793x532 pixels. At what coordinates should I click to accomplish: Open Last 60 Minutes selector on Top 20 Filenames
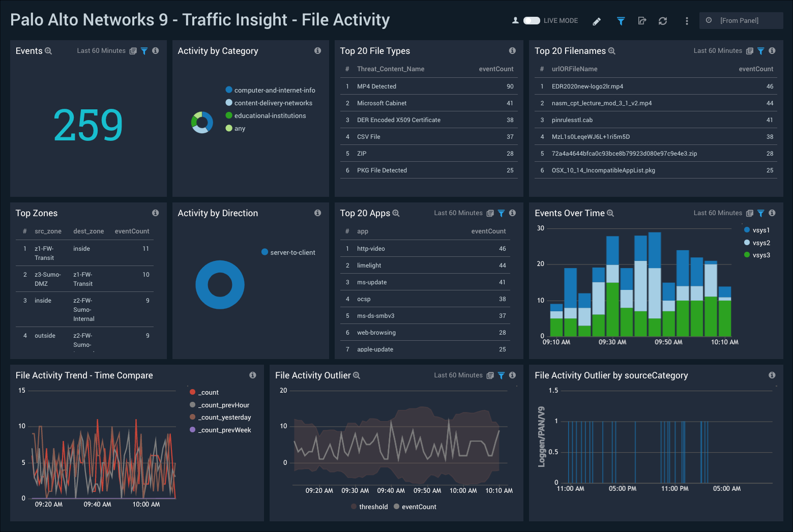click(718, 51)
